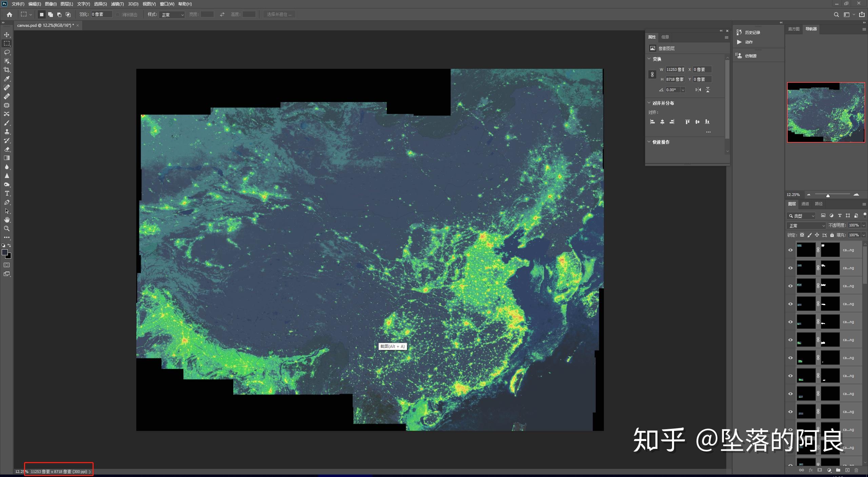The width and height of the screenshot is (868, 477).
Task: Select the Hand tool
Action: coord(7,220)
